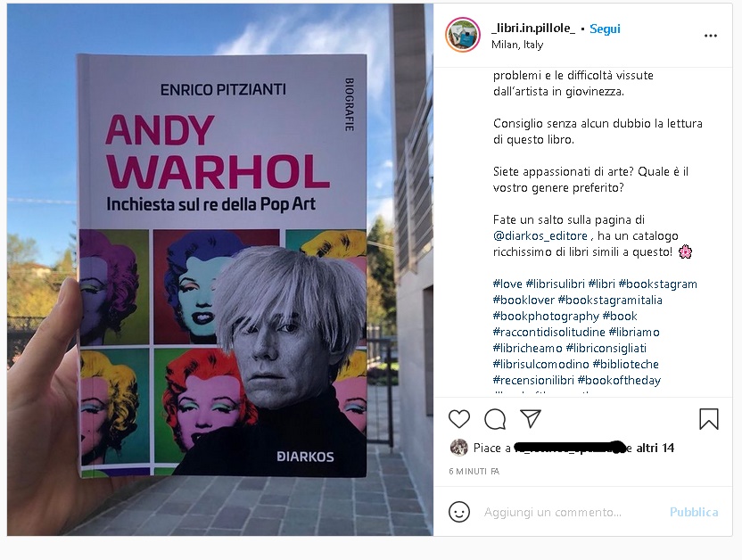The height and width of the screenshot is (560, 742).
Task: Like the post with the heart icon
Action: 459,419
